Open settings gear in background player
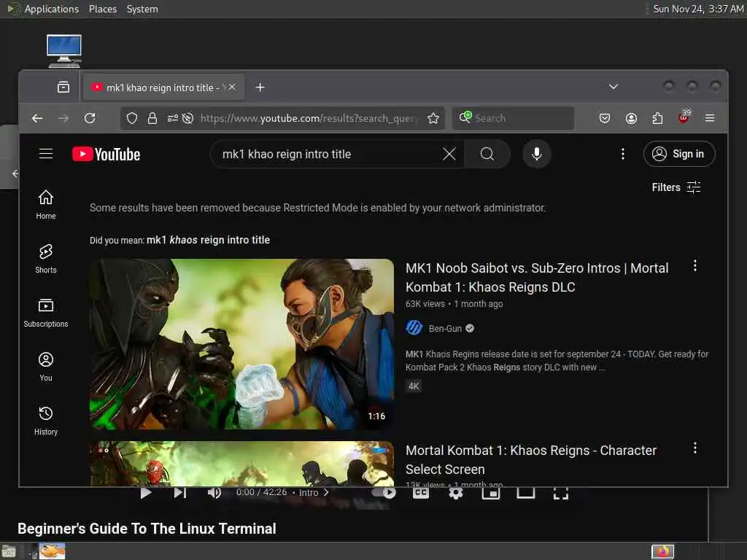Image resolution: width=747 pixels, height=560 pixels. pos(455,494)
